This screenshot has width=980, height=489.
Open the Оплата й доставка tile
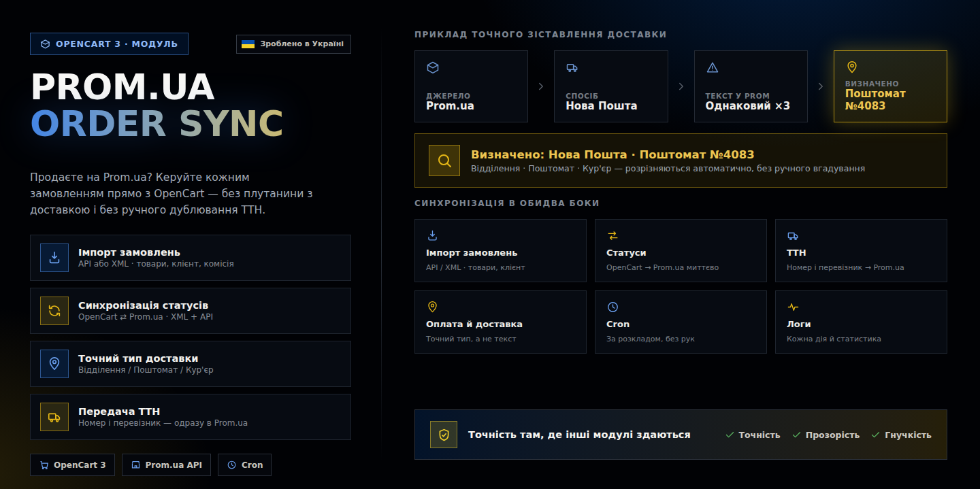[x=500, y=322]
